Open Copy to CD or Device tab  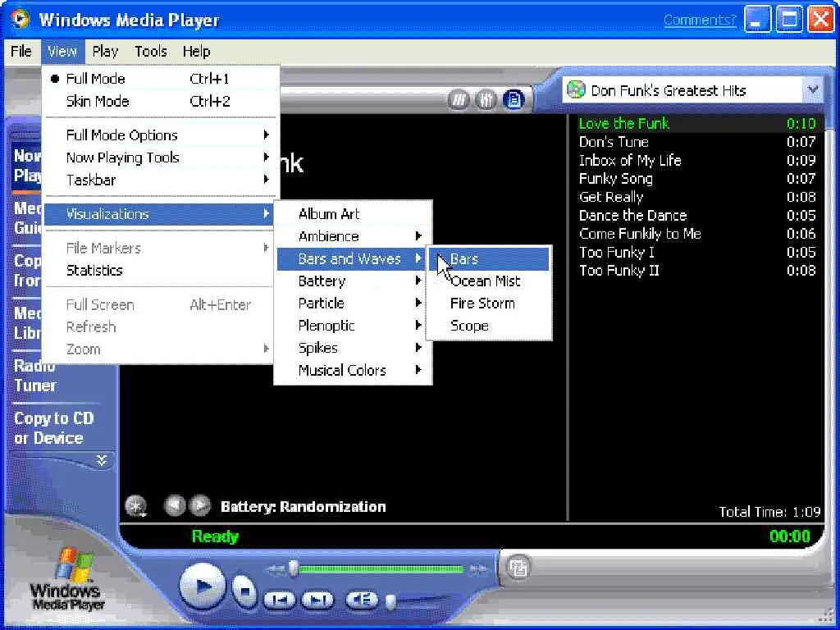coord(54,428)
